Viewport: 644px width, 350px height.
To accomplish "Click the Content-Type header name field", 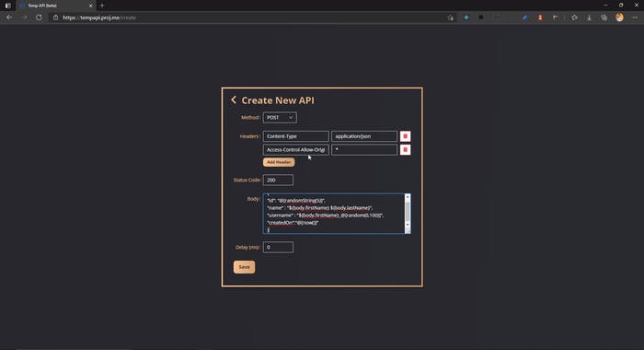I will tap(295, 136).
